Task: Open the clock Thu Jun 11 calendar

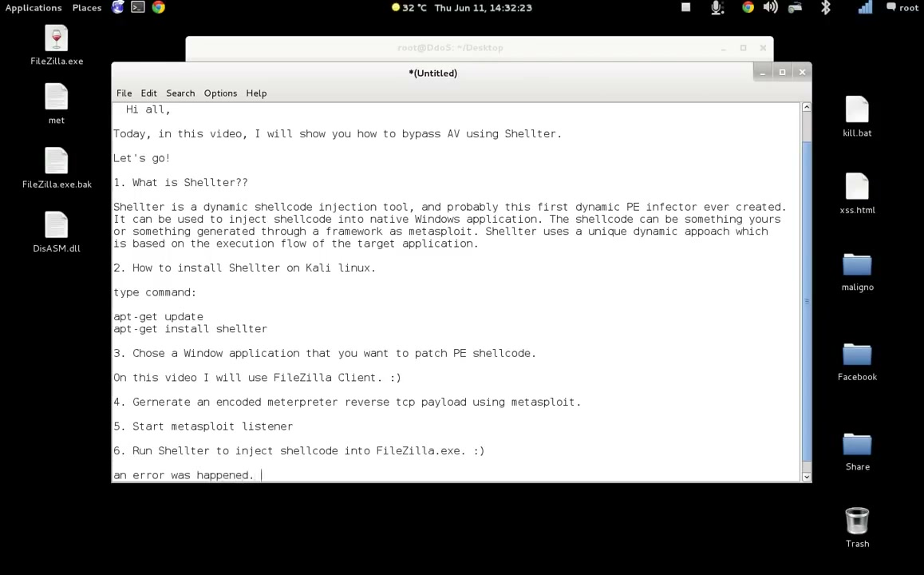Action: click(x=484, y=8)
